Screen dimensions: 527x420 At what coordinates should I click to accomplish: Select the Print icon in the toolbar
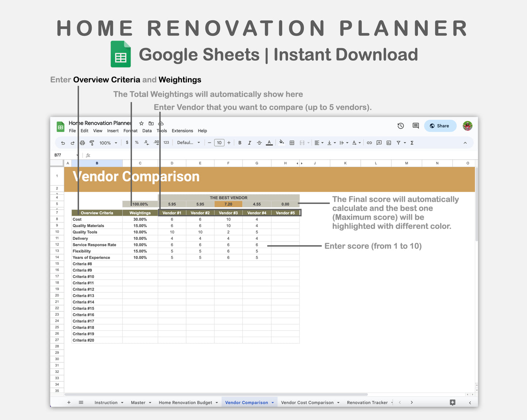pos(82,143)
